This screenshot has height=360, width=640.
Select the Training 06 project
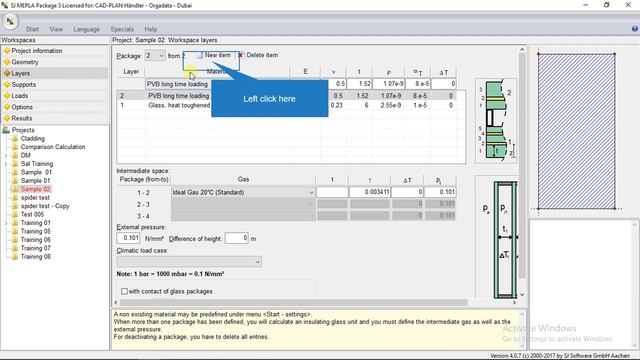click(36, 240)
